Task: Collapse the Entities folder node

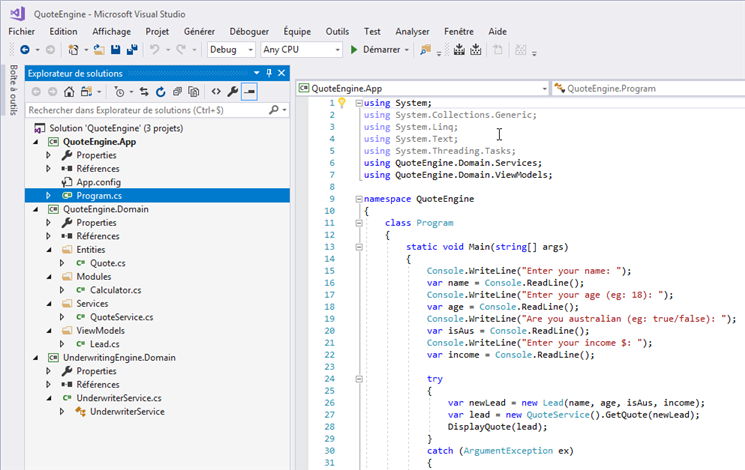Action: 48,249
